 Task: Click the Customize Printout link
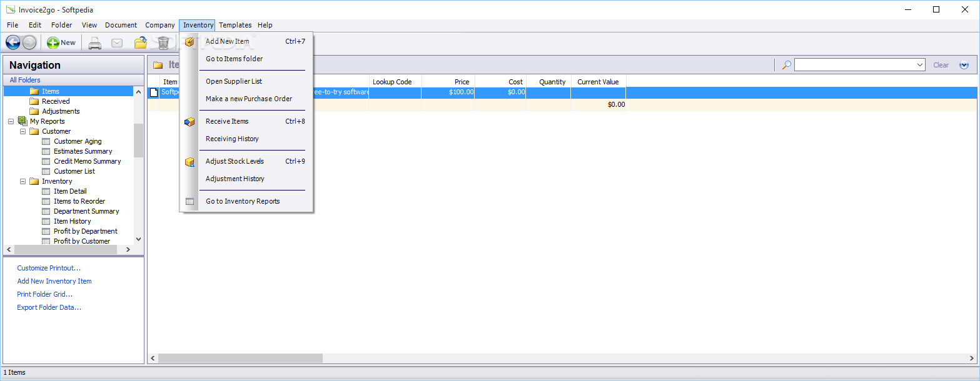(49, 268)
